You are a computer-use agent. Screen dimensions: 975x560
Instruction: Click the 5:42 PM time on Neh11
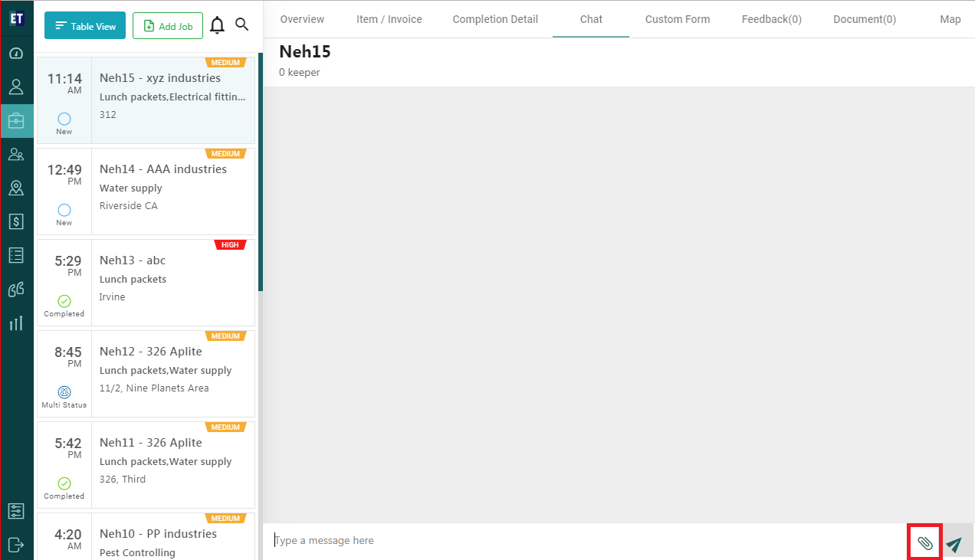coord(67,448)
